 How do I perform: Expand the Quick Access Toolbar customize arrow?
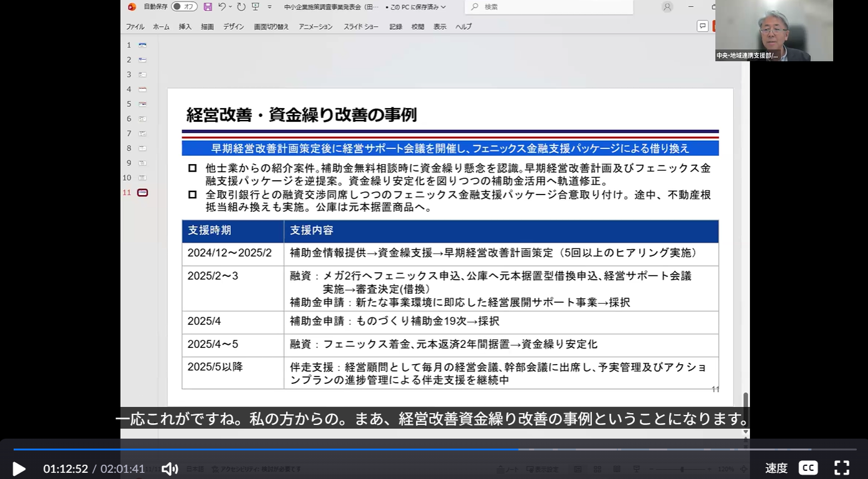pos(270,7)
